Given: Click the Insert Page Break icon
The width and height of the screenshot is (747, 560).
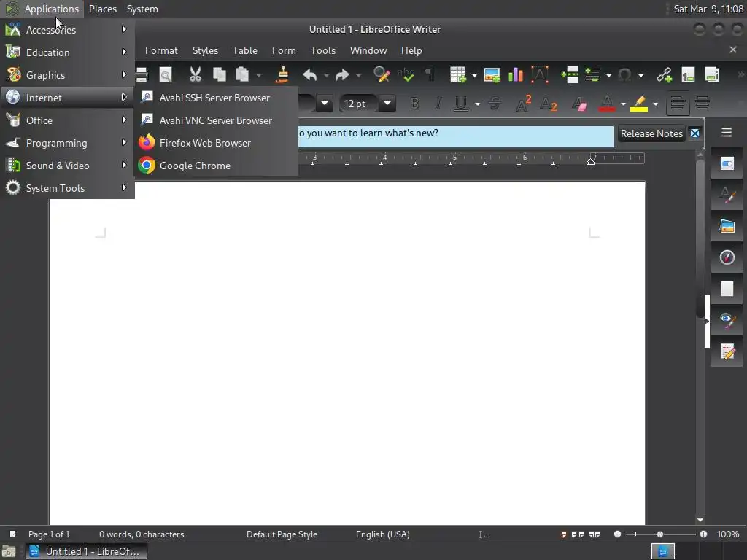Looking at the screenshot, I should 570,75.
